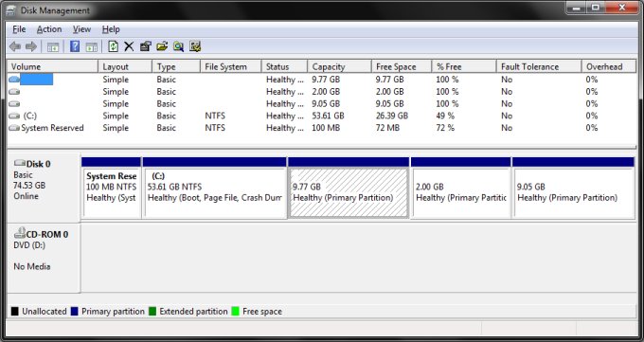Sort by the Overhead column header
Image resolution: width=644 pixels, height=342 pixels.
609,66
